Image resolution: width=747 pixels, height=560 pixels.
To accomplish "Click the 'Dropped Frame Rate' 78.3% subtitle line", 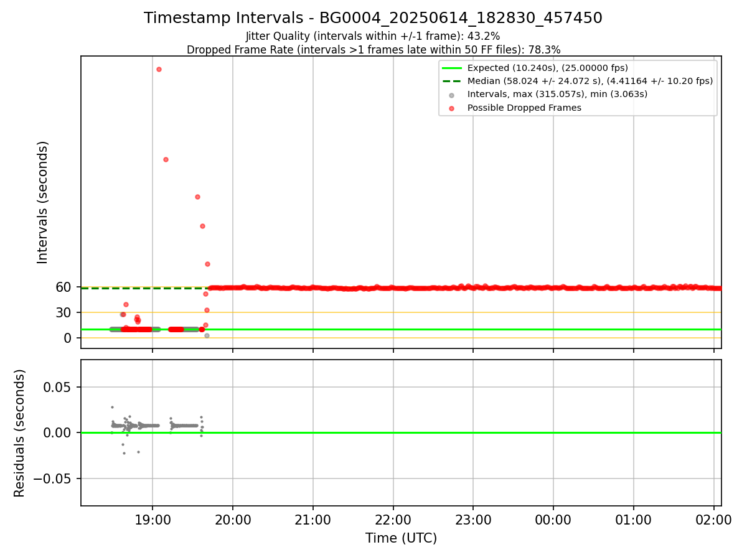I will pos(374,50).
